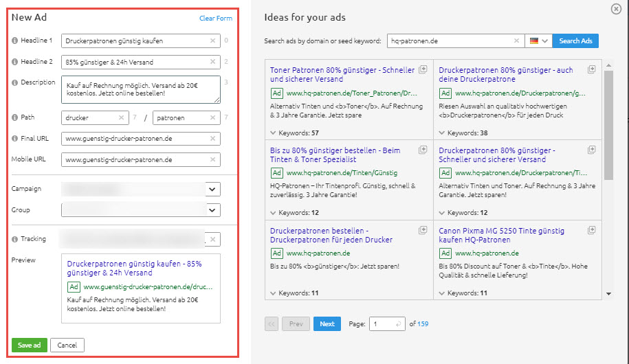Click the info icon beside Final URL
629x364 pixels.
[15, 138]
